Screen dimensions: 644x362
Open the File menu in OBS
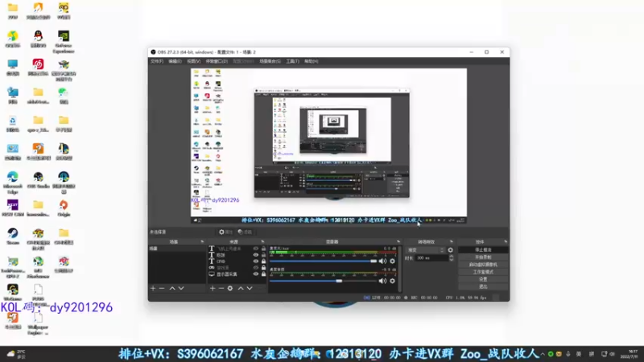click(x=156, y=61)
